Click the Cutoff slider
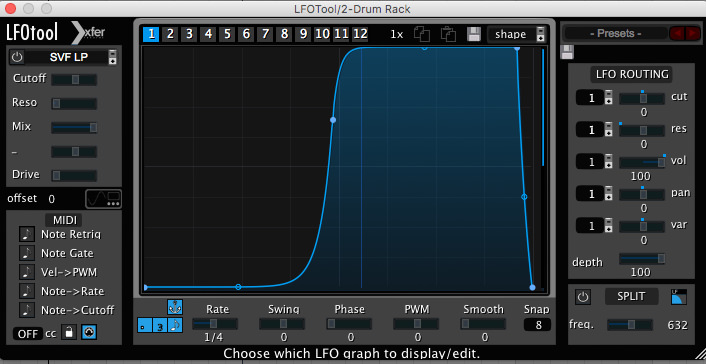706x364 pixels. click(74, 80)
